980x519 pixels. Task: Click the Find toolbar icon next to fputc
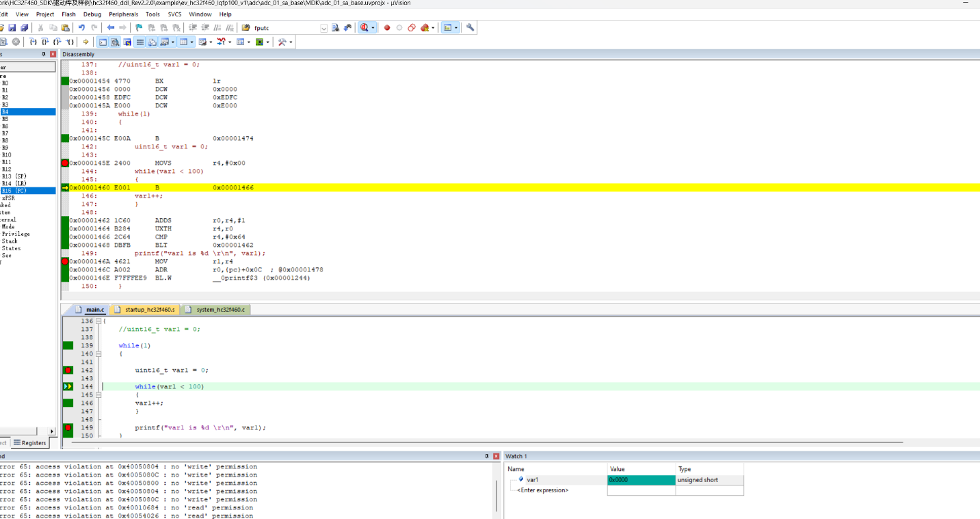point(335,28)
